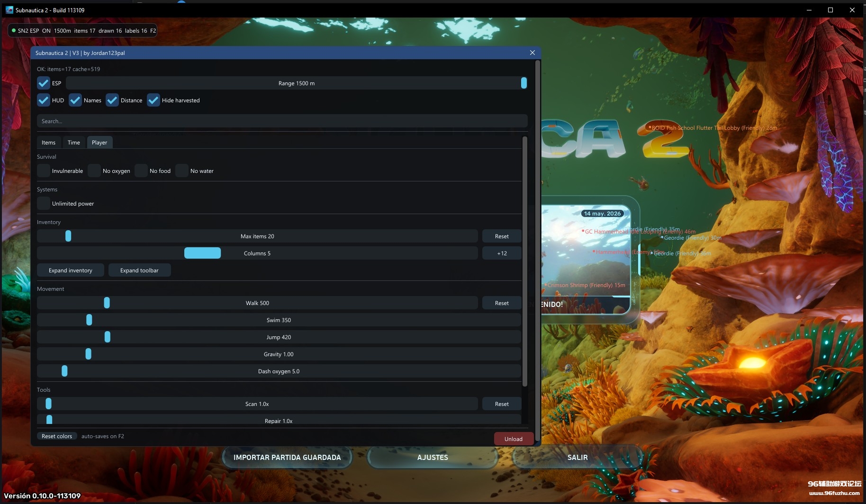Close the Subnautica 2 V3 overlay panel
866x504 pixels.
[532, 53]
